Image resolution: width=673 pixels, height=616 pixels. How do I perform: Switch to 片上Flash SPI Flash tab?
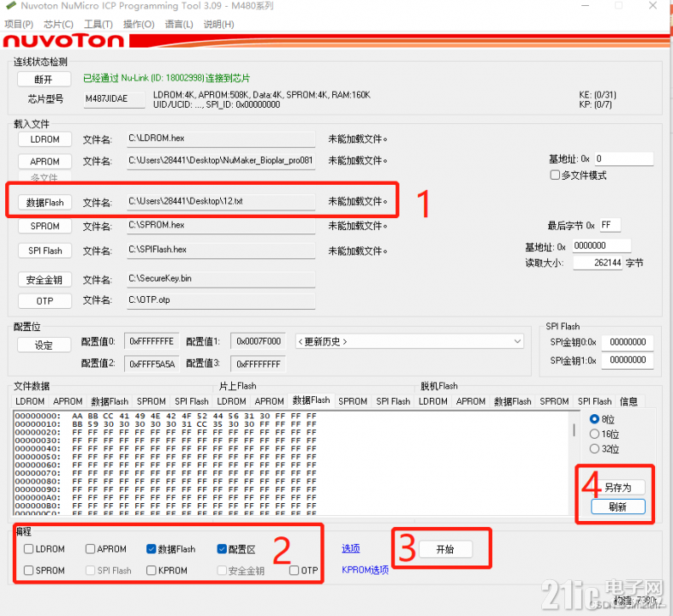(x=393, y=401)
